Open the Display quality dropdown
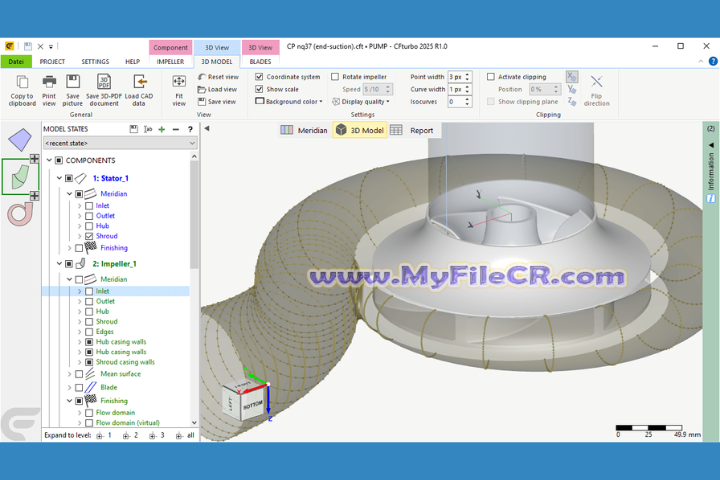 tap(365, 101)
